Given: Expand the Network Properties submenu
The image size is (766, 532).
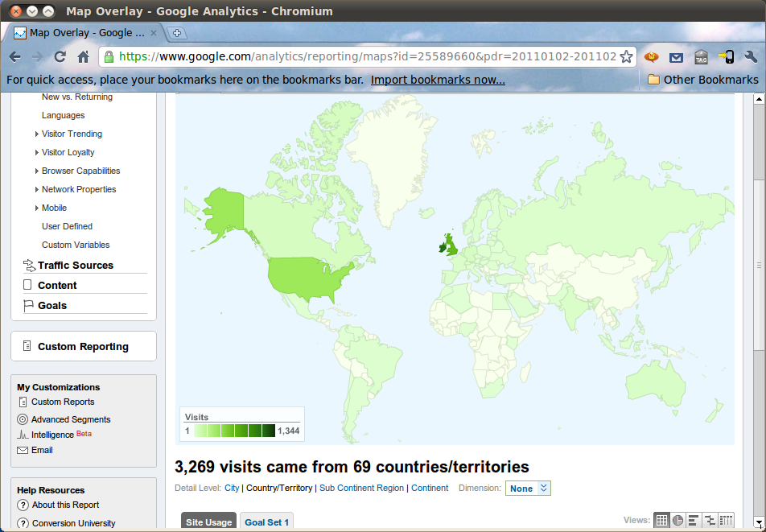Looking at the screenshot, I should [x=37, y=190].
